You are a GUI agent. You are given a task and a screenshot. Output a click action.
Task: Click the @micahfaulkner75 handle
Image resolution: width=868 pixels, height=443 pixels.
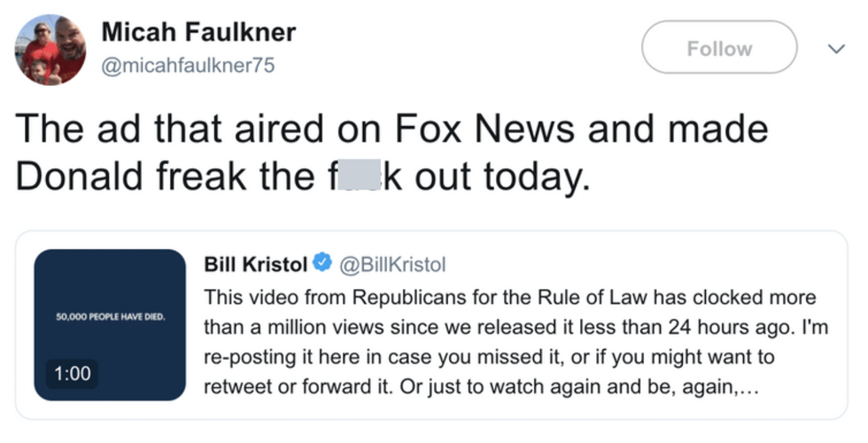coord(182,67)
